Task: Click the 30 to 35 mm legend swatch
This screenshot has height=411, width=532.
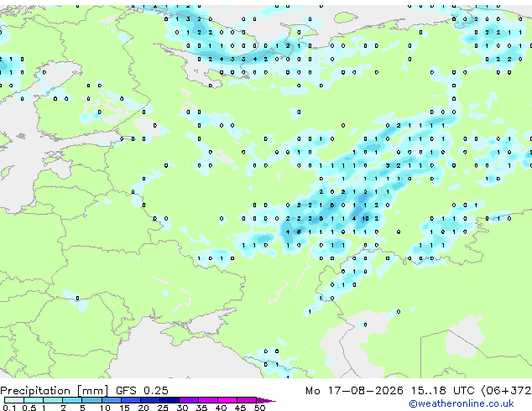Action: pos(188,400)
